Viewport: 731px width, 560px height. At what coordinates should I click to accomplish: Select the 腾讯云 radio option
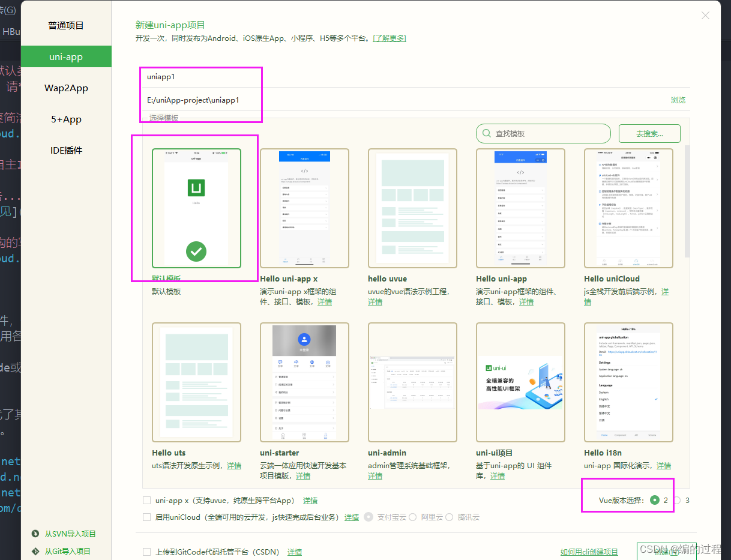449,517
